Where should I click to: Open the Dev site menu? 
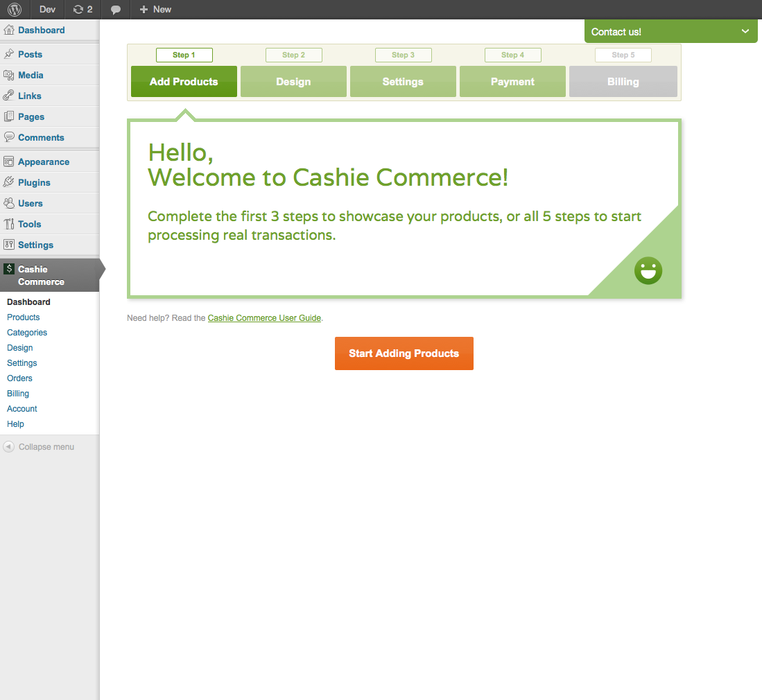[x=47, y=9]
